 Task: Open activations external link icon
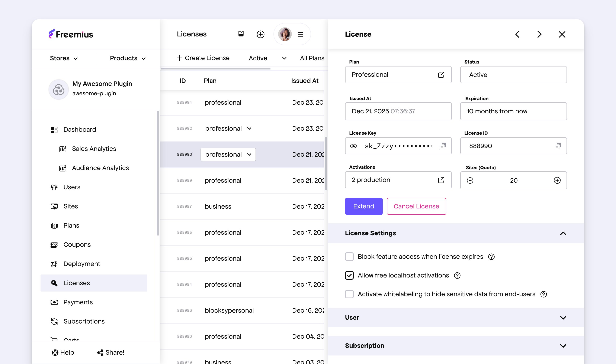[441, 180]
